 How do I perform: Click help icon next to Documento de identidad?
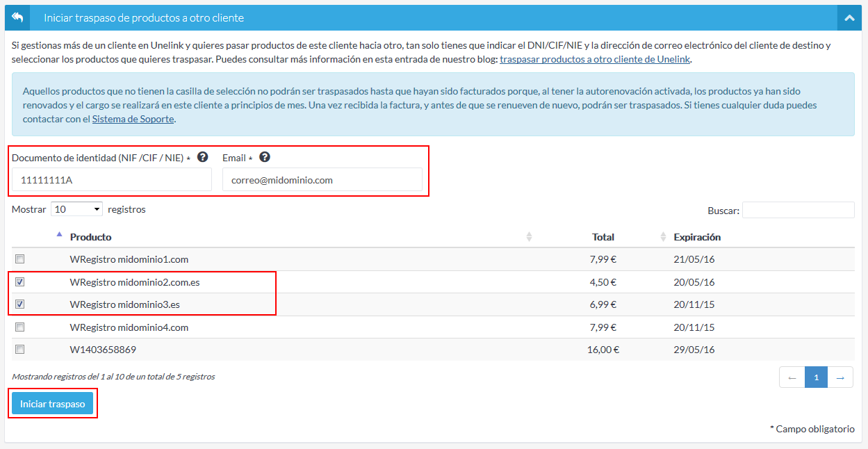(x=202, y=157)
